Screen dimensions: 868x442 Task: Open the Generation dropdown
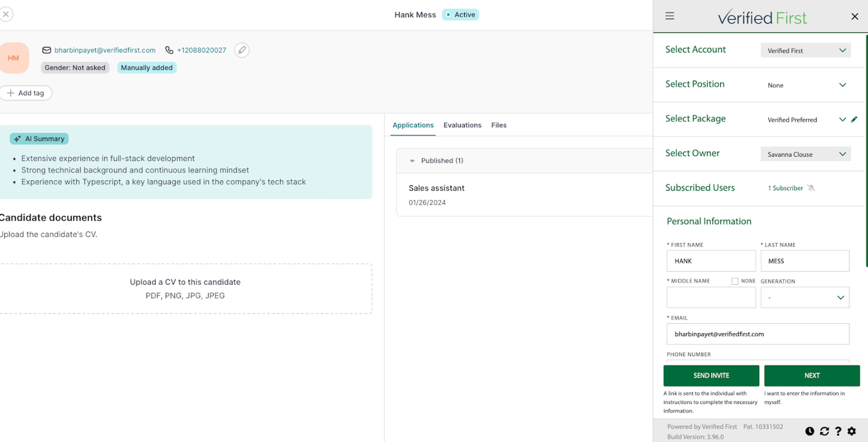tap(805, 297)
